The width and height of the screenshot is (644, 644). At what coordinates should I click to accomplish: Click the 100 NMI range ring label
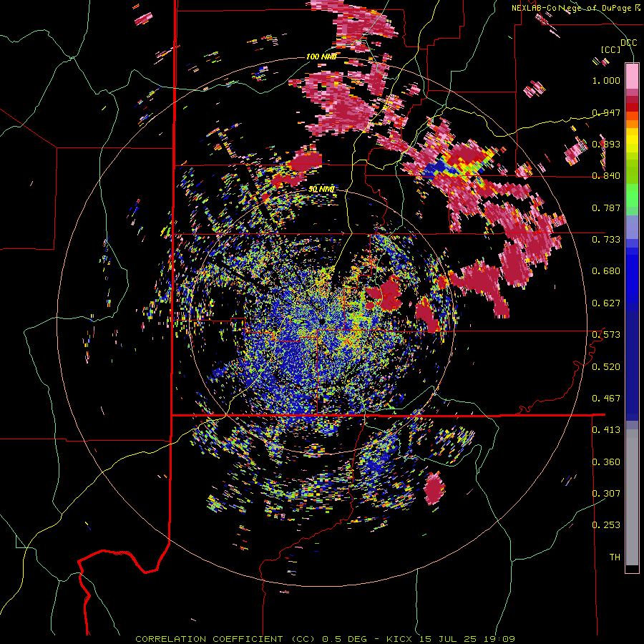click(321, 57)
